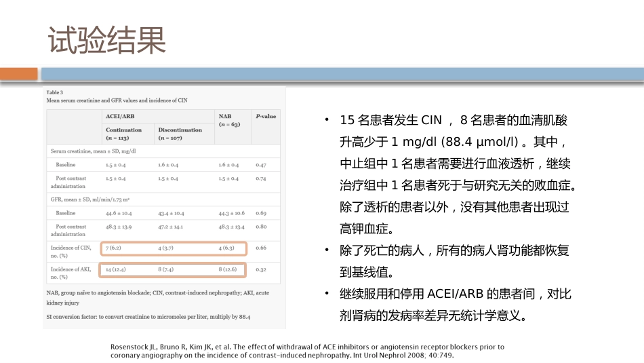Click the Rosenstock JL citation first line
Screen dimensions: 644x363
(307, 347)
